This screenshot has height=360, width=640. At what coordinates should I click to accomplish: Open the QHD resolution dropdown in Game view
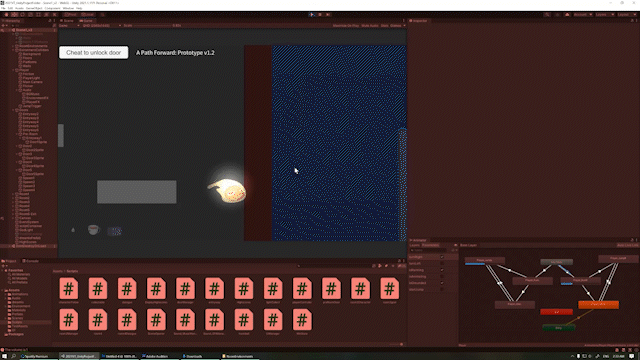click(102, 25)
